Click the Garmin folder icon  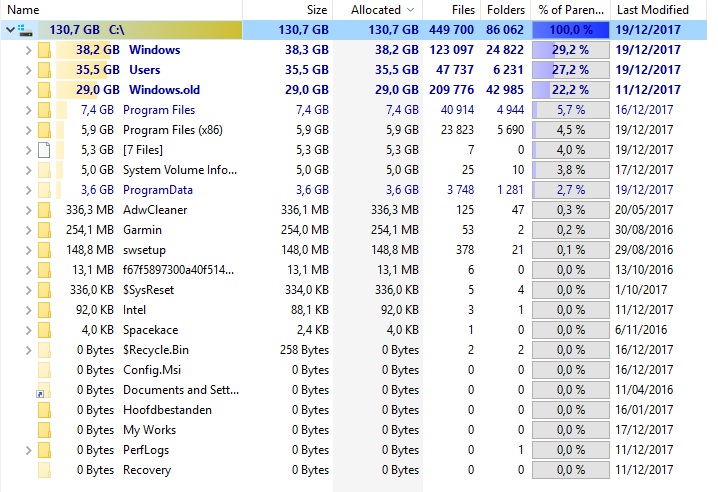tap(44, 230)
